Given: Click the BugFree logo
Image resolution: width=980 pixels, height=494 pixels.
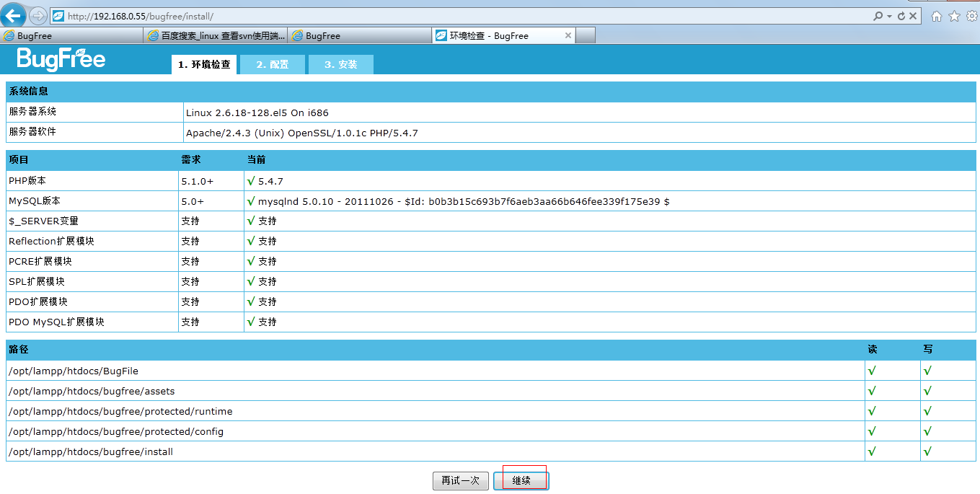Looking at the screenshot, I should [61, 59].
